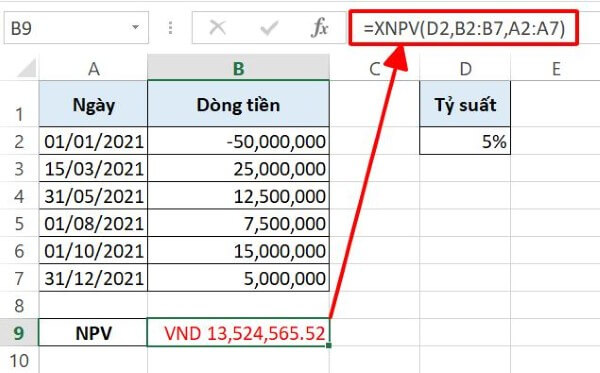Select row 8 header
600x373 pixels.
pos(19,305)
